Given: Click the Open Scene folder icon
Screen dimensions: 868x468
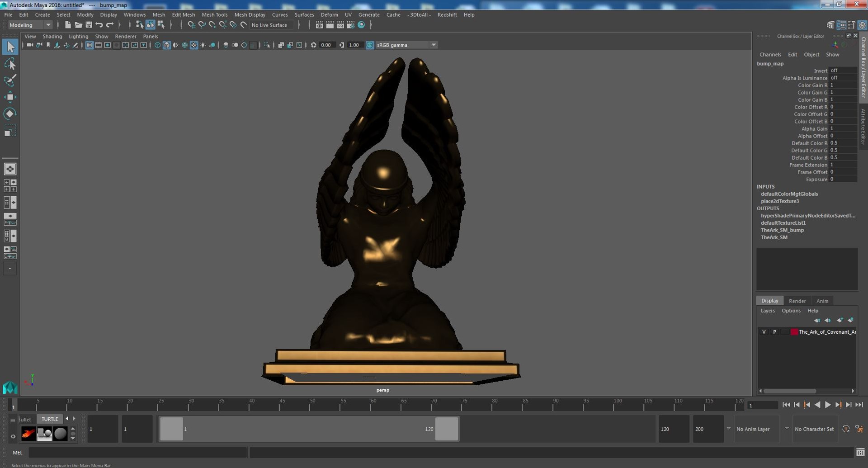Looking at the screenshot, I should 78,25.
